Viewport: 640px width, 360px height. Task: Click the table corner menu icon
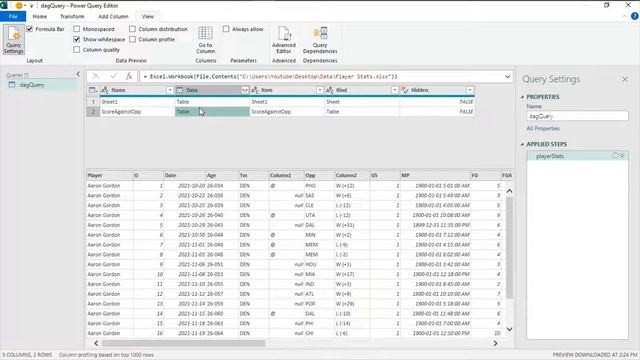click(93, 90)
